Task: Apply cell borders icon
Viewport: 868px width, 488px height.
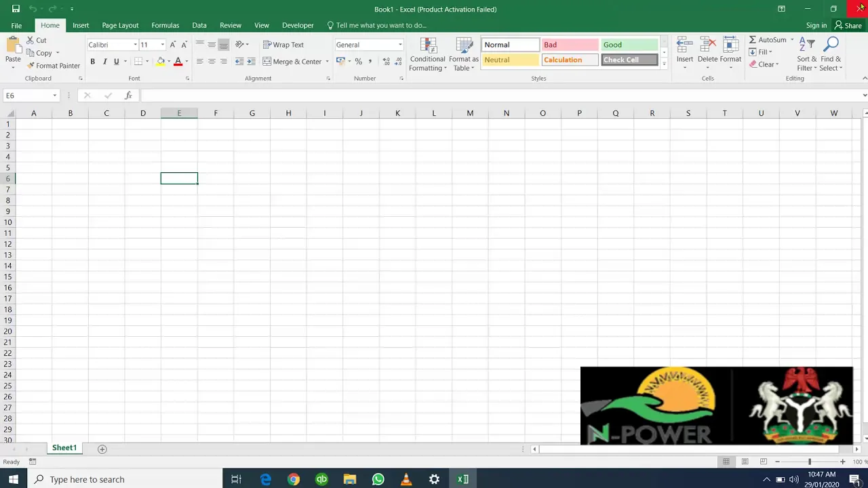Action: 138,62
